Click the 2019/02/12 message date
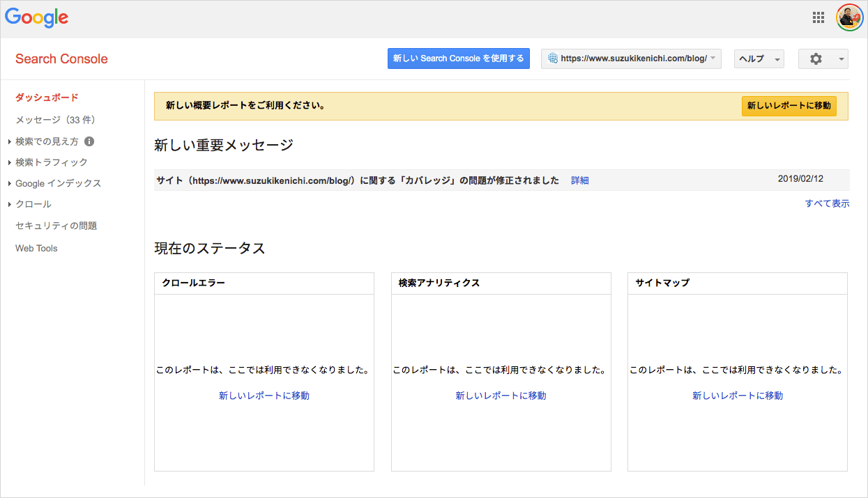 click(x=800, y=179)
